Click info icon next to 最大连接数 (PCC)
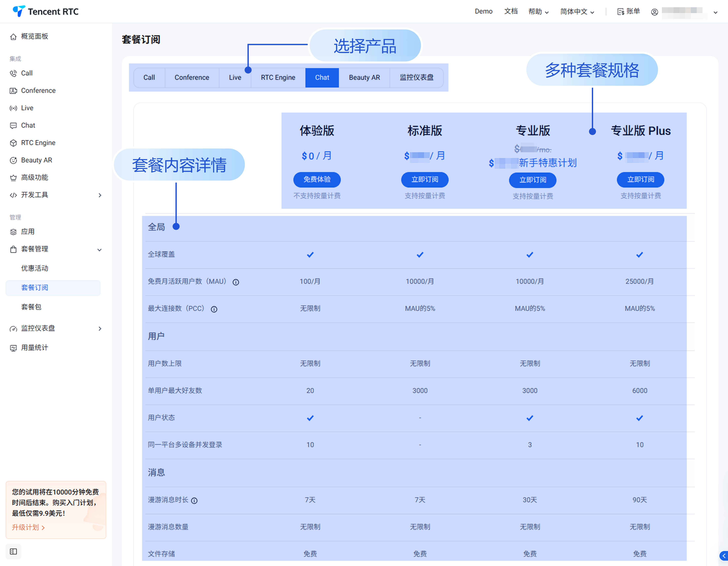This screenshot has width=728, height=566. (x=214, y=309)
